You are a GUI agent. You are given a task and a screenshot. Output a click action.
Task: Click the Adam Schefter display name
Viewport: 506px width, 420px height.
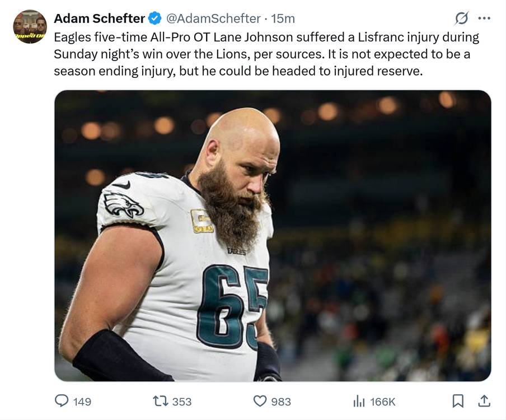coord(99,18)
